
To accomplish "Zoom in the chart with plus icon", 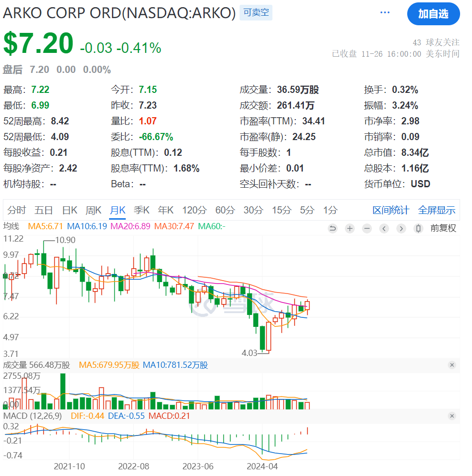I will click(350, 229).
